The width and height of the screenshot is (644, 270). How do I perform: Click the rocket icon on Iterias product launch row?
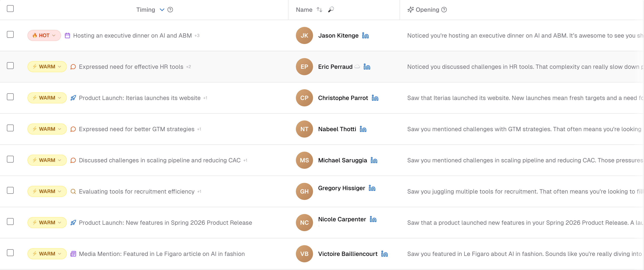tap(73, 98)
